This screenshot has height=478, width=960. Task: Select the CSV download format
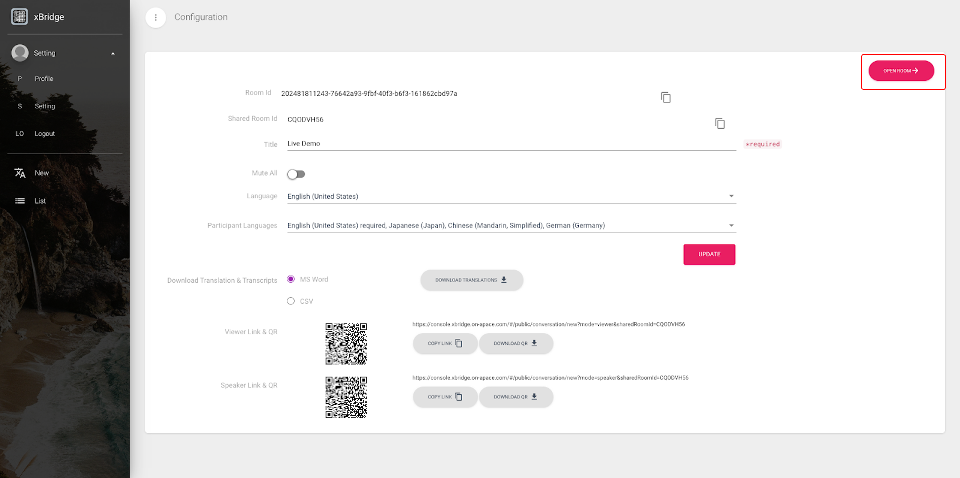(x=291, y=300)
